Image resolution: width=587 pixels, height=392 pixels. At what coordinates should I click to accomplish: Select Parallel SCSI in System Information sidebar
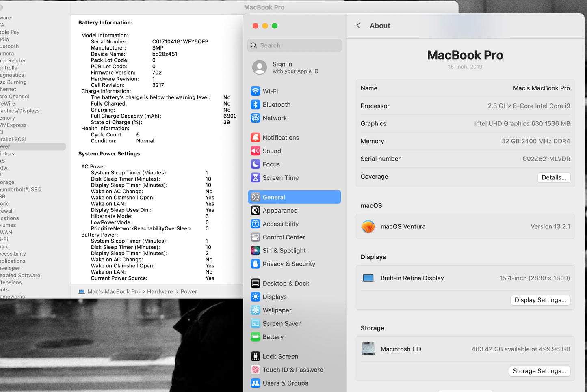(13, 140)
